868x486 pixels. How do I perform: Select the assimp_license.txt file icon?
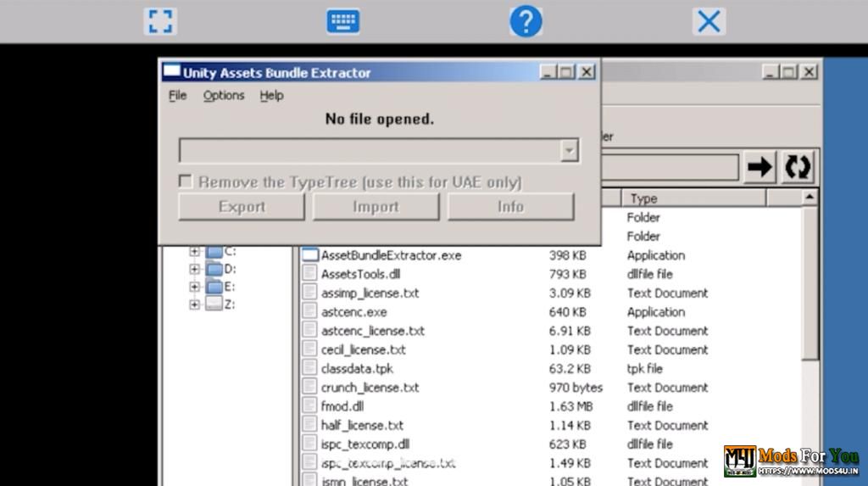(x=309, y=293)
